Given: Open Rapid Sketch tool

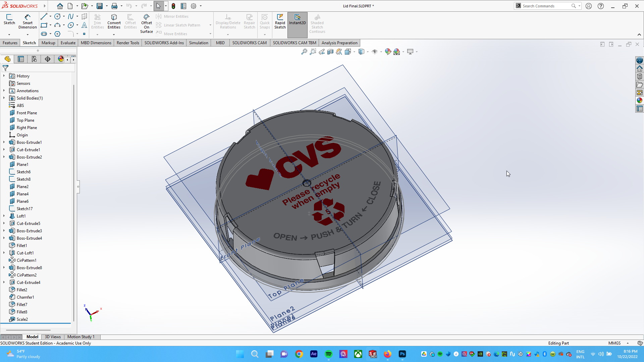Looking at the screenshot, I should (280, 21).
